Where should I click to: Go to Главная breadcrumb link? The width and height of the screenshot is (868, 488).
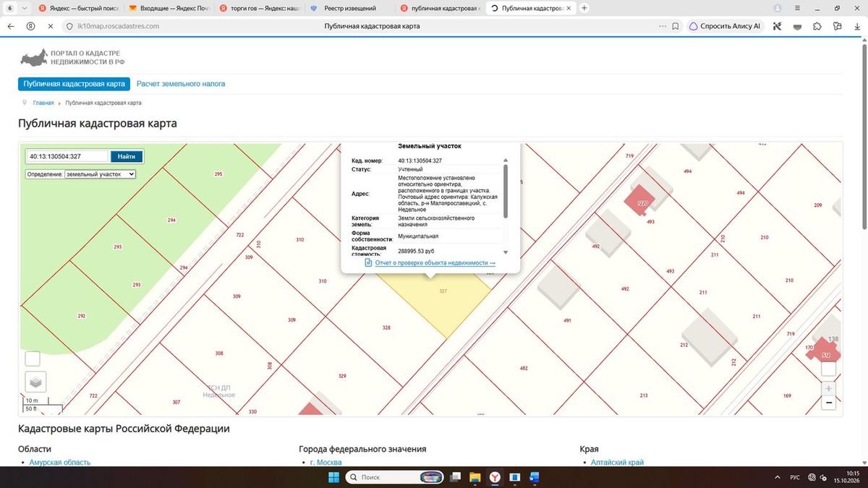click(43, 103)
